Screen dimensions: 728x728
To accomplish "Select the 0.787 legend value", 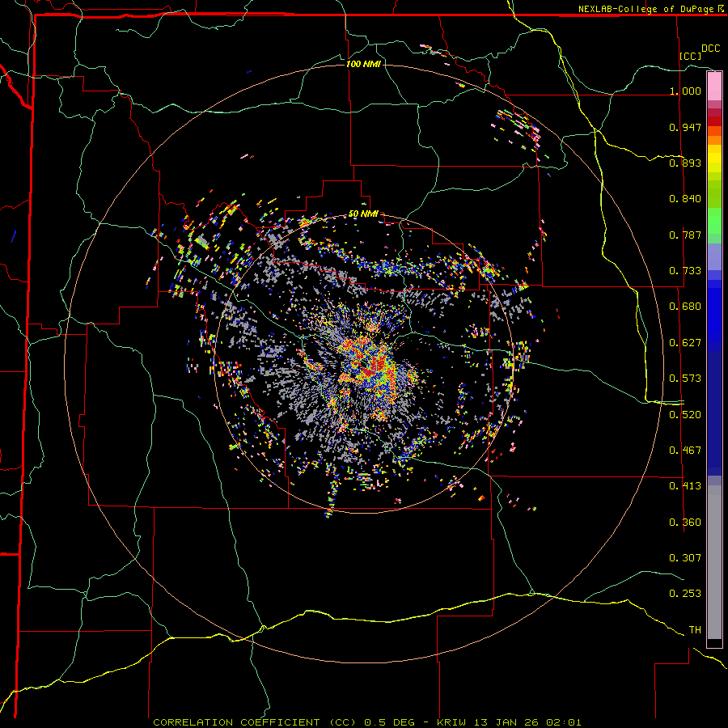I will point(685,235).
